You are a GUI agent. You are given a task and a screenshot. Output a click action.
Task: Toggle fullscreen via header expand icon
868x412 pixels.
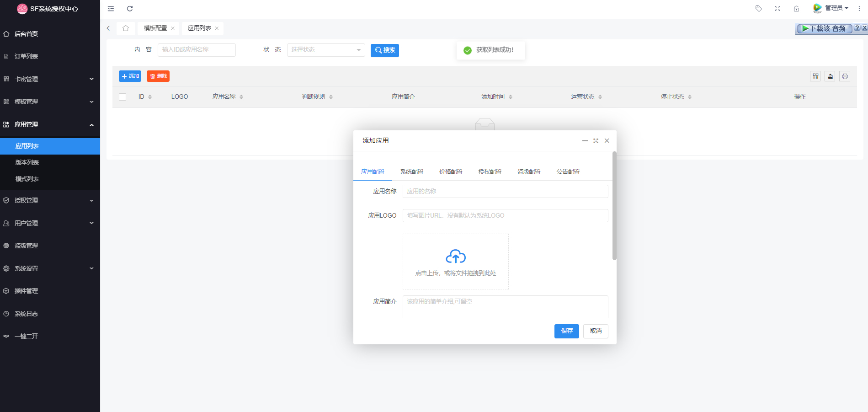click(777, 9)
